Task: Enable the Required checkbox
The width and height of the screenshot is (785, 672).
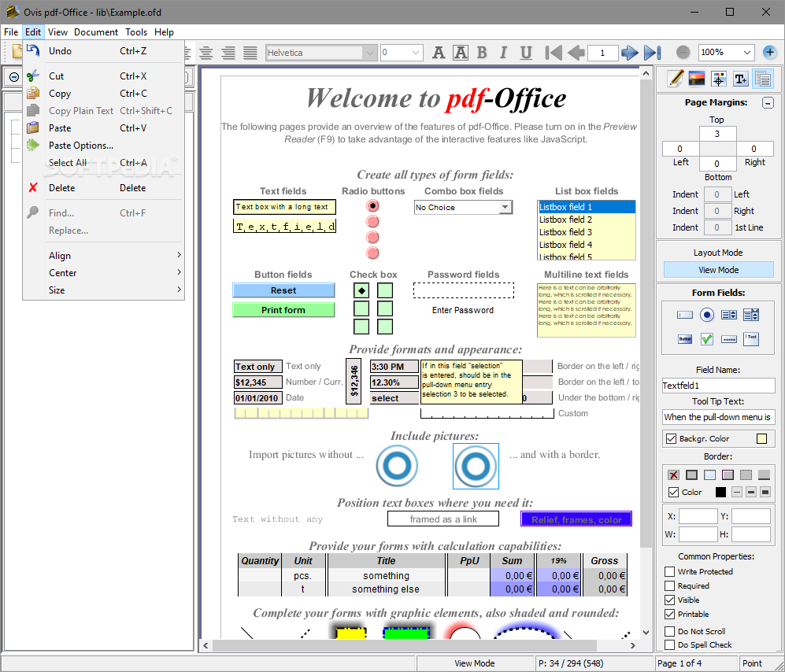Action: point(670,585)
